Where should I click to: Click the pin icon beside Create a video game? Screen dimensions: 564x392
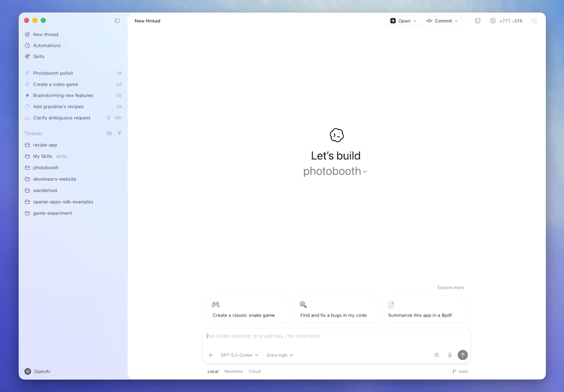coord(27,84)
